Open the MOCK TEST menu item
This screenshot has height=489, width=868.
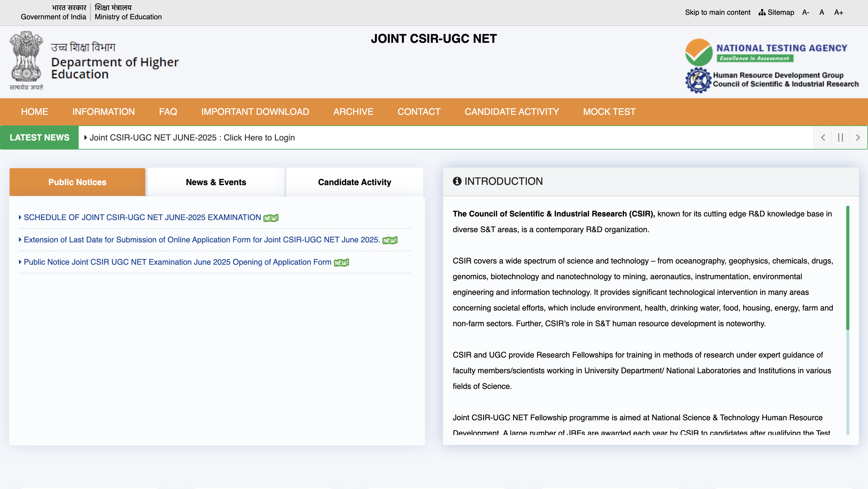click(x=609, y=112)
